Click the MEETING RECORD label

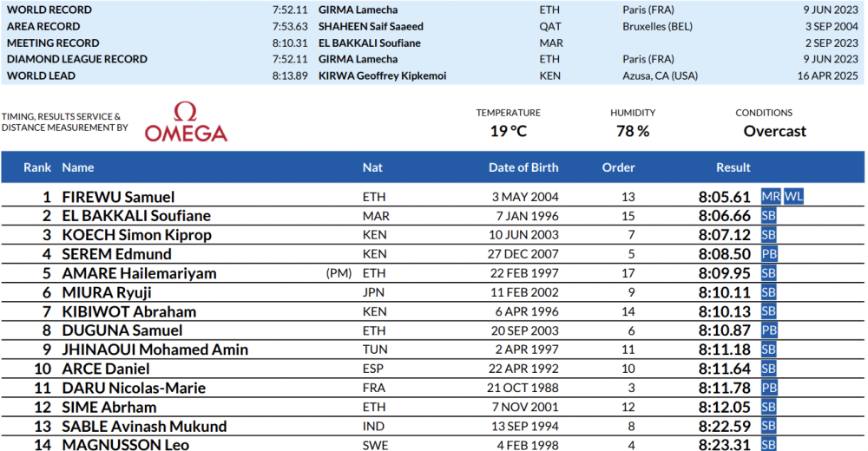(x=53, y=43)
